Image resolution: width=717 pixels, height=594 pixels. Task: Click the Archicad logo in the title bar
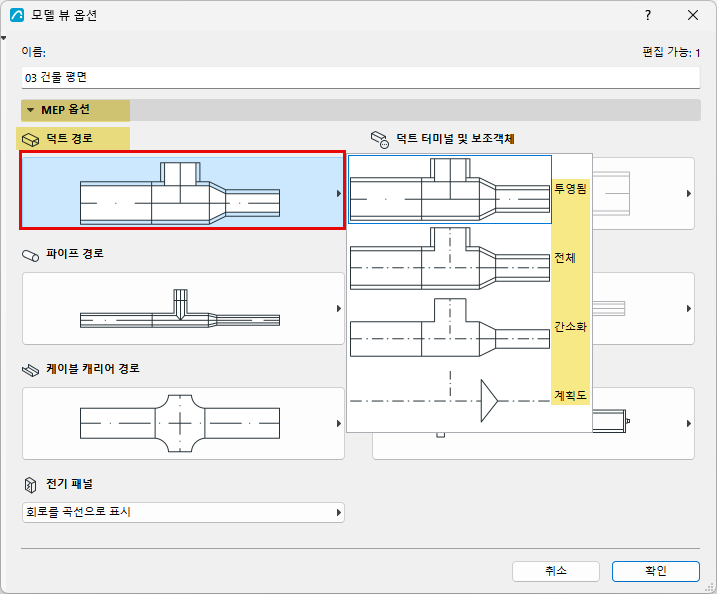coord(17,15)
